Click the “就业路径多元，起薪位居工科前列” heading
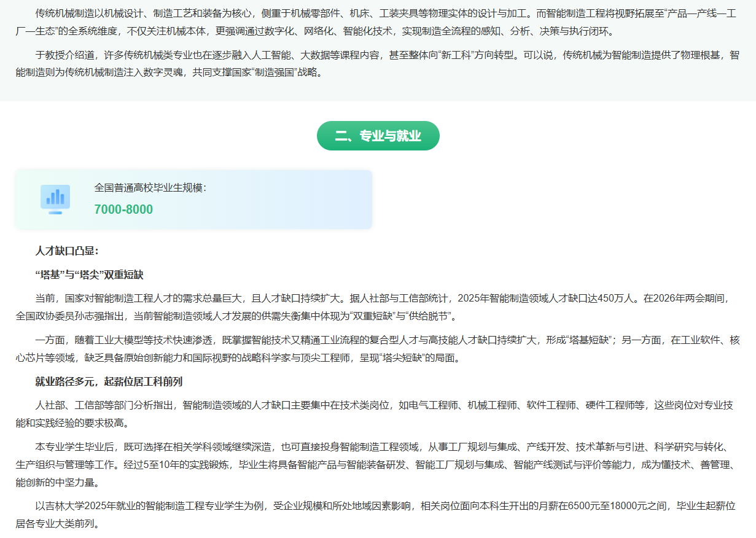Image resolution: width=756 pixels, height=538 pixels. click(x=109, y=381)
